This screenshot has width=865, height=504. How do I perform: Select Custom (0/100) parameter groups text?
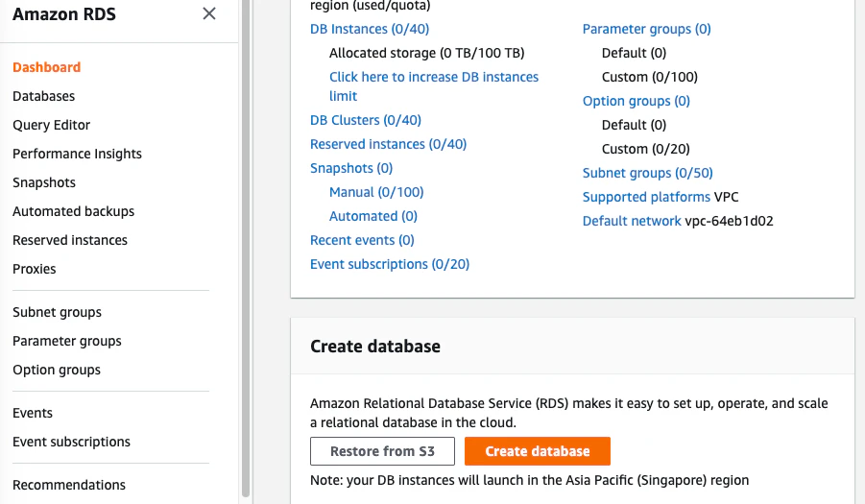point(650,77)
